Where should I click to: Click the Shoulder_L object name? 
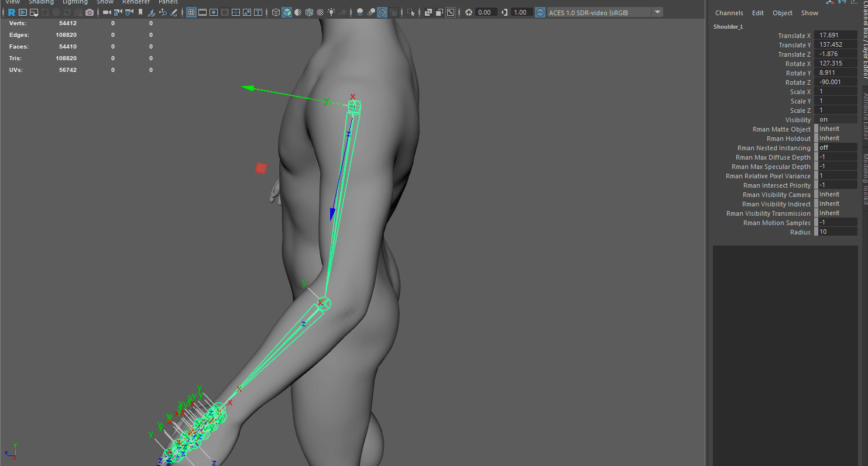point(728,26)
